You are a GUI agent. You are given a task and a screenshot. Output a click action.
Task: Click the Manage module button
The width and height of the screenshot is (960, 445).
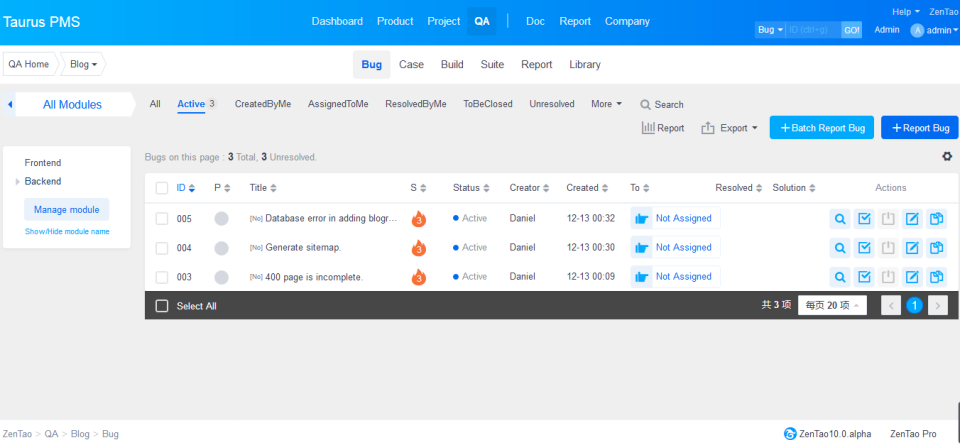(66, 210)
